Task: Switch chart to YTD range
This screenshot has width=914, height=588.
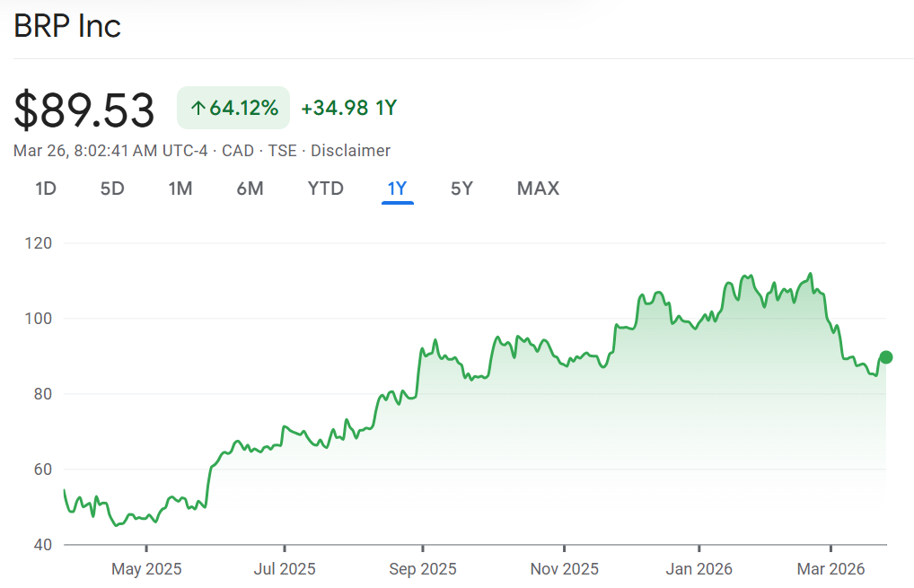Action: [325, 189]
